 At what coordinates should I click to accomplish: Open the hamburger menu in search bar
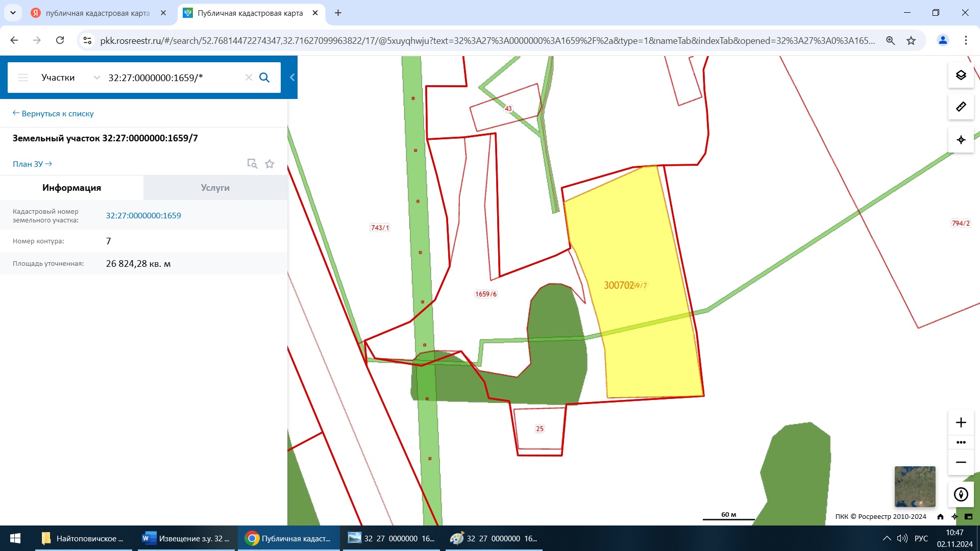pyautogui.click(x=23, y=78)
